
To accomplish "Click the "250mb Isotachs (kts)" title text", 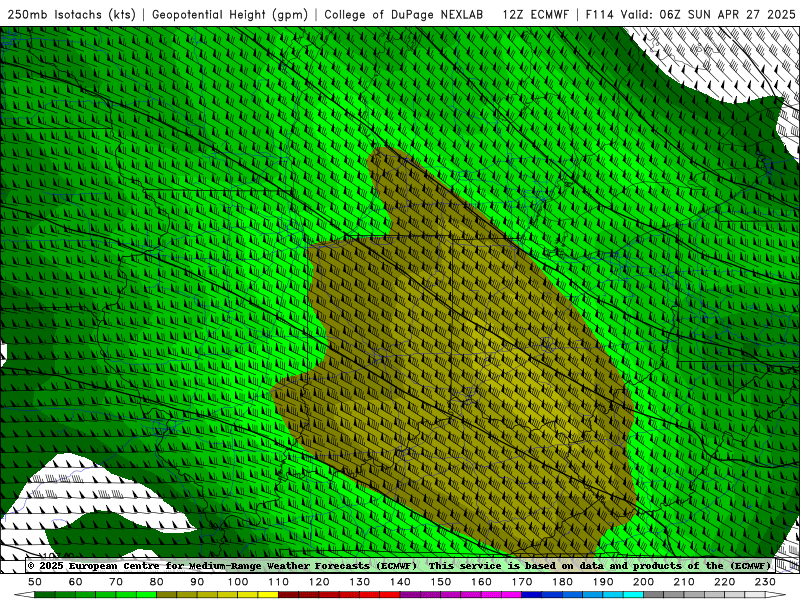I will point(71,14).
